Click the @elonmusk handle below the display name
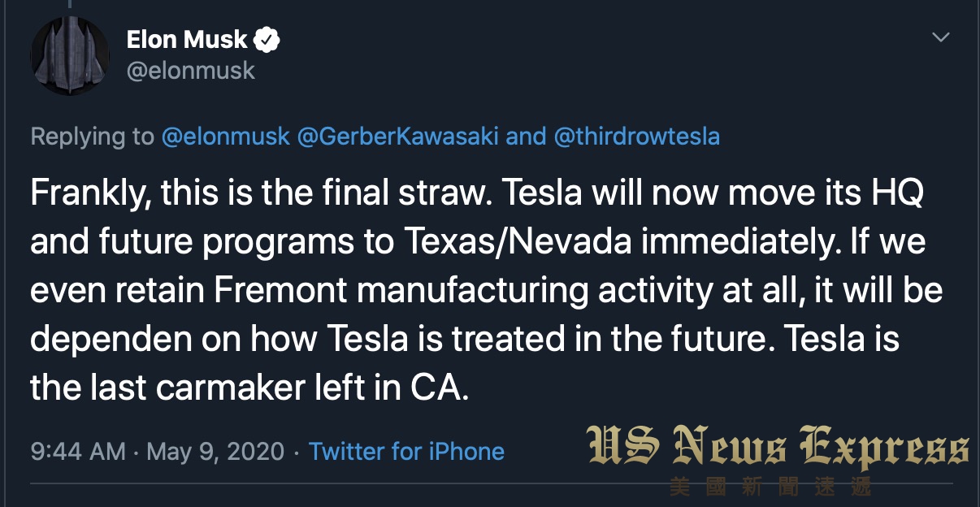Image resolution: width=980 pixels, height=507 pixels. click(x=191, y=71)
